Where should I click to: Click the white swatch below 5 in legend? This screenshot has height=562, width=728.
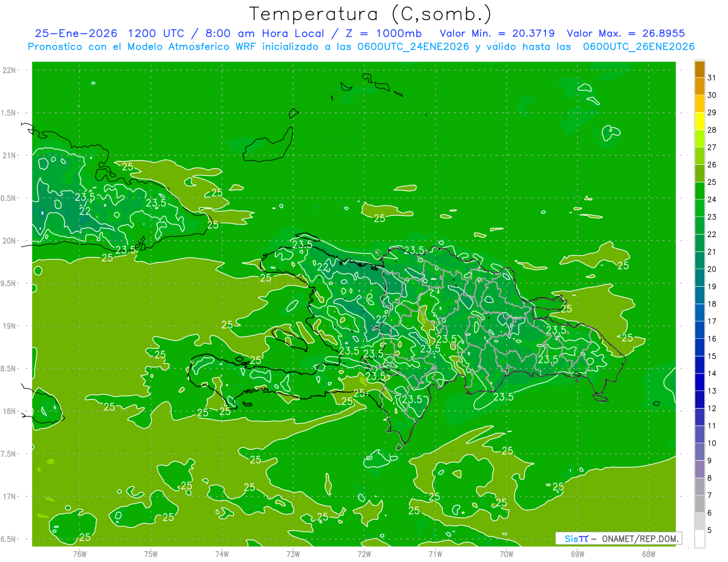[x=699, y=540]
